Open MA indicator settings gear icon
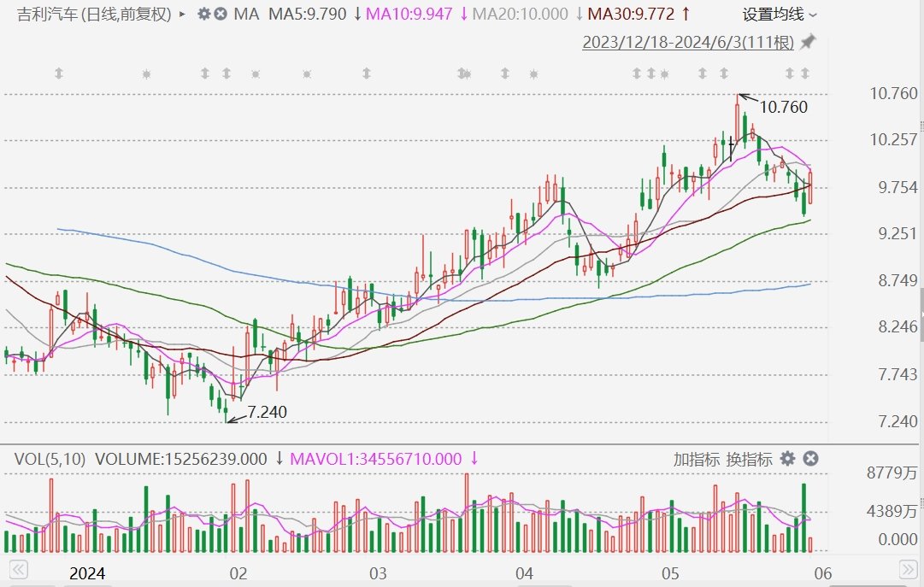Image resolution: width=924 pixels, height=587 pixels. click(x=204, y=14)
